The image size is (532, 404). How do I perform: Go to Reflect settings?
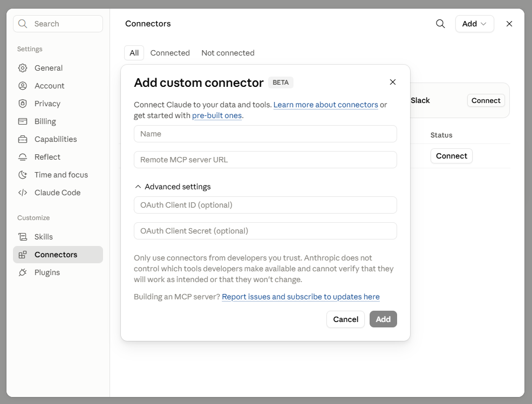point(58,157)
